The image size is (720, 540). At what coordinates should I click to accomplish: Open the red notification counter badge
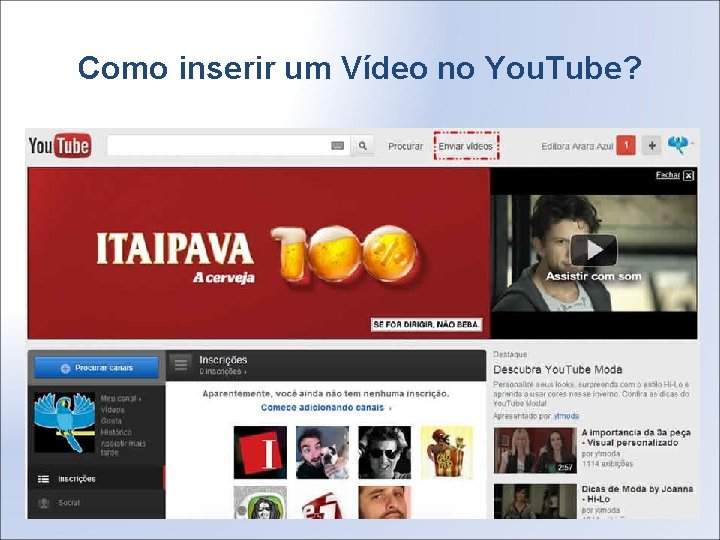[626, 145]
